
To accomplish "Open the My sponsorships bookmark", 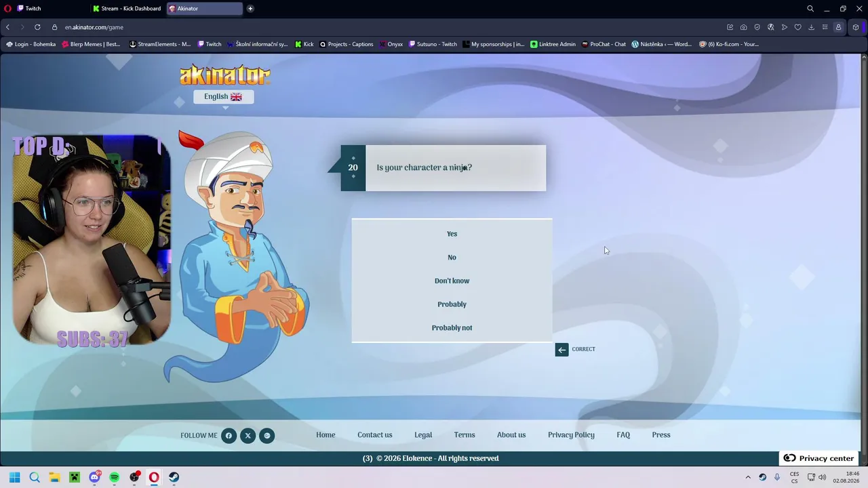I will [x=494, y=45].
